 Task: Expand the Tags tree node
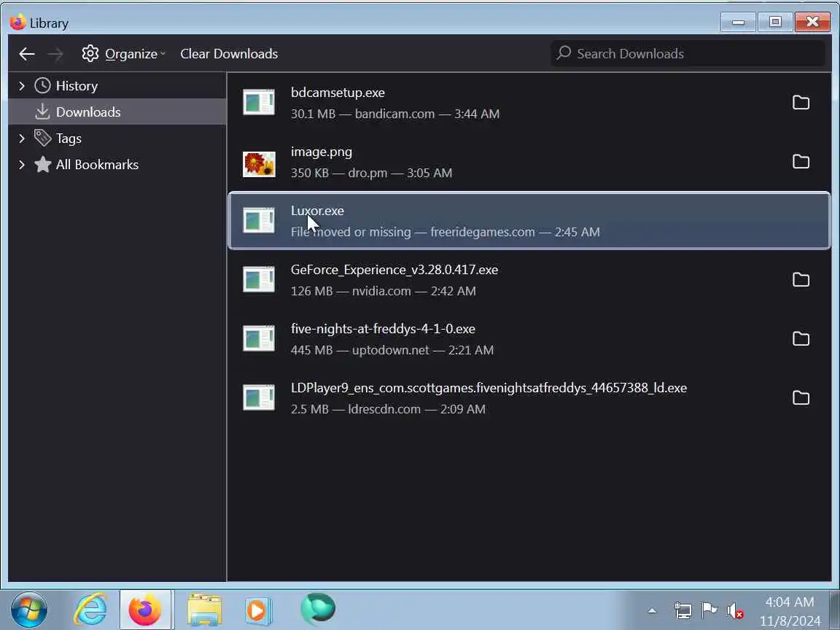click(21, 139)
